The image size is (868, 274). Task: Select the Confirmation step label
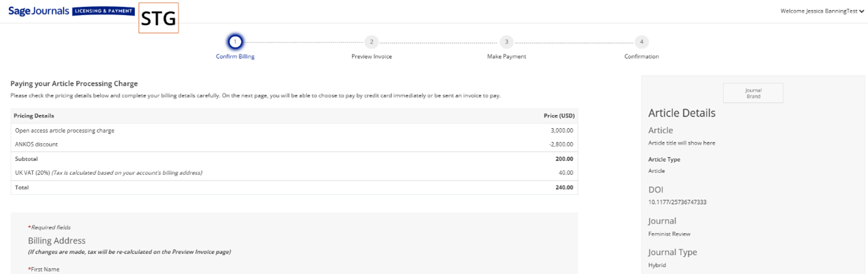641,57
